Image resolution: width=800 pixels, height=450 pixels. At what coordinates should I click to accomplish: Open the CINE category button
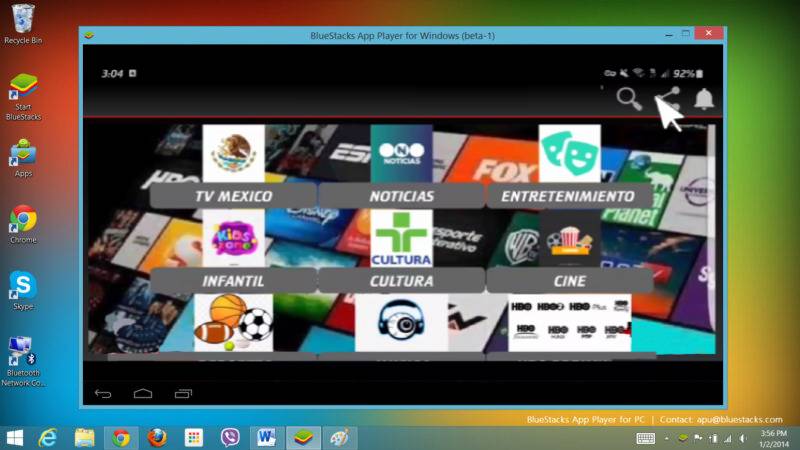tap(569, 281)
